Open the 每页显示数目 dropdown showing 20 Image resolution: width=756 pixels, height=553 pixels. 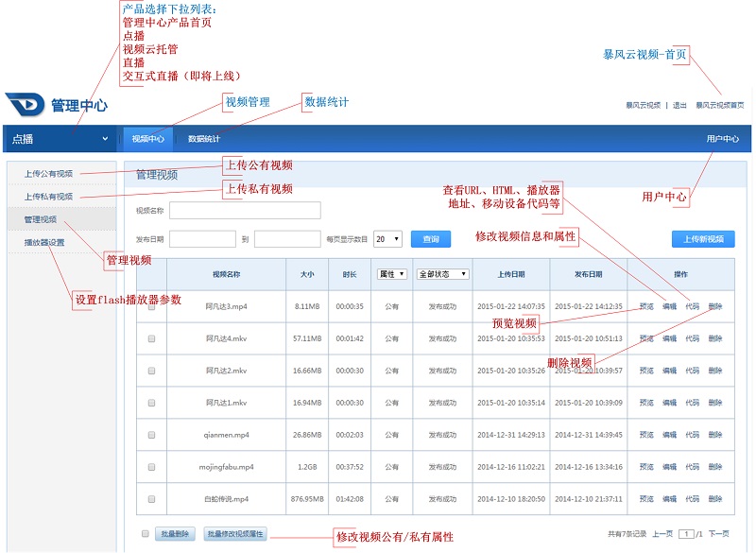[387, 236]
